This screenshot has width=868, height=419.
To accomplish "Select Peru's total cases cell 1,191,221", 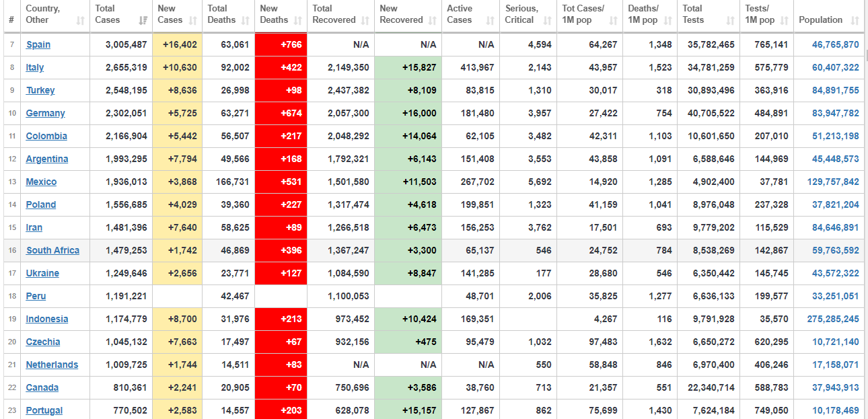I will (x=121, y=296).
